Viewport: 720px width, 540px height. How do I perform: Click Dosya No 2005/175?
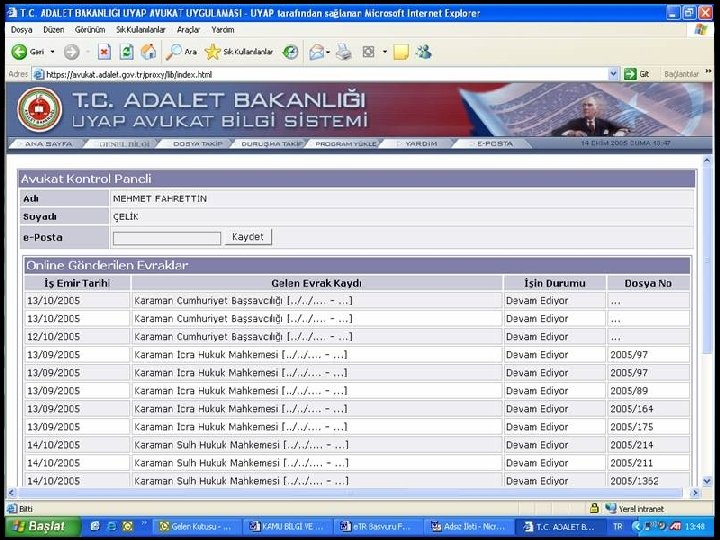coord(631,427)
